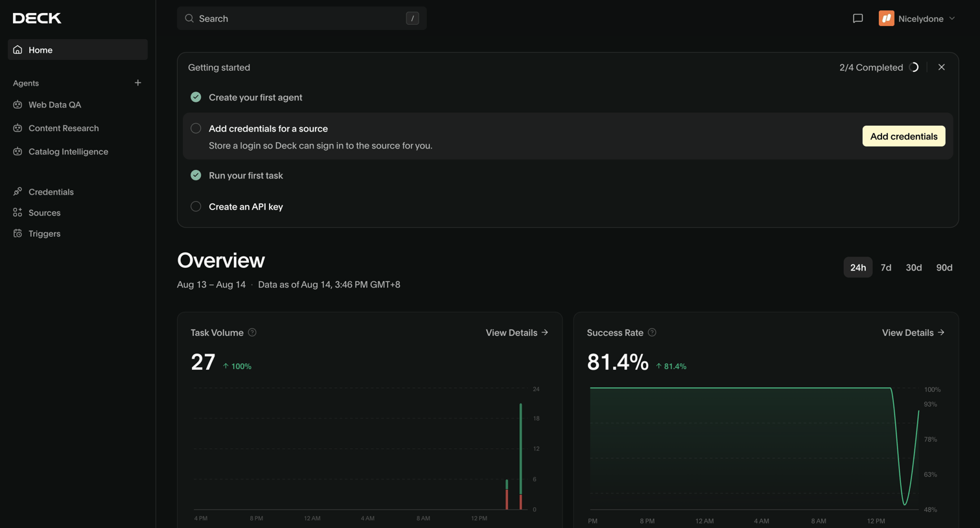Toggle the Run your first task checkmark
This screenshot has width=980, height=528.
click(196, 175)
